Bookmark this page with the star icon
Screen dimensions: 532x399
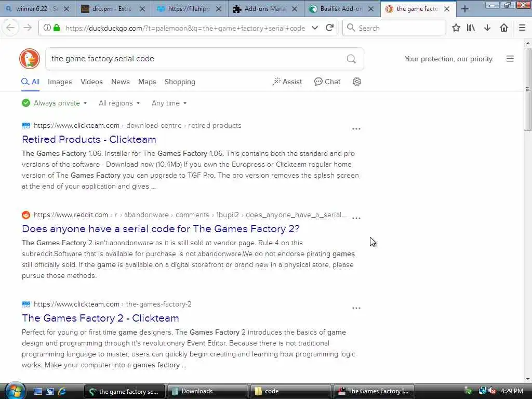pyautogui.click(x=456, y=28)
